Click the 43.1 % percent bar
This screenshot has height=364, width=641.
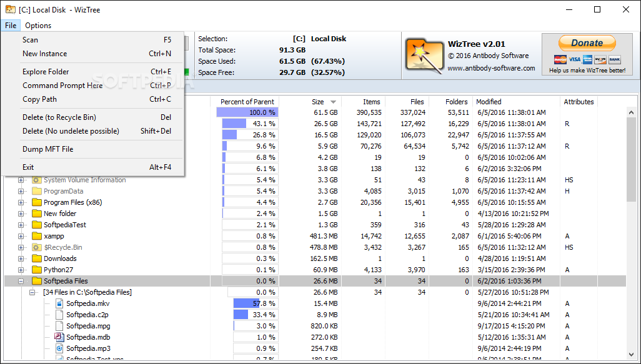point(250,124)
